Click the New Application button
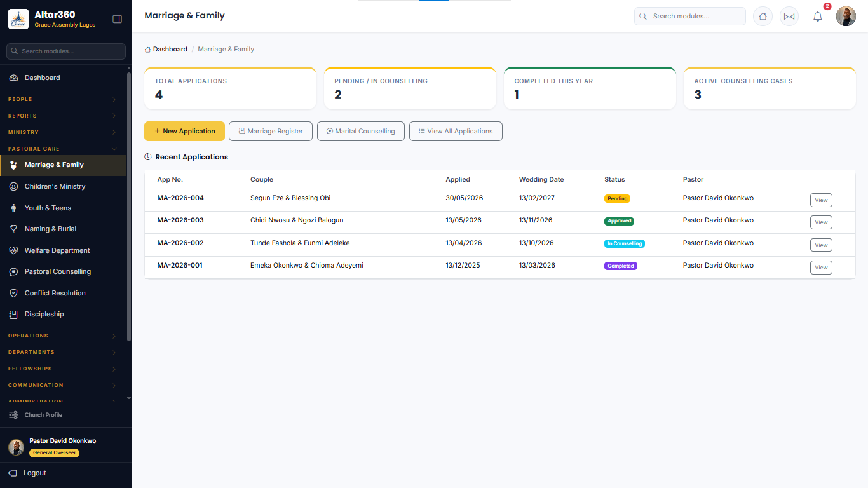The image size is (868, 488). pos(184,131)
